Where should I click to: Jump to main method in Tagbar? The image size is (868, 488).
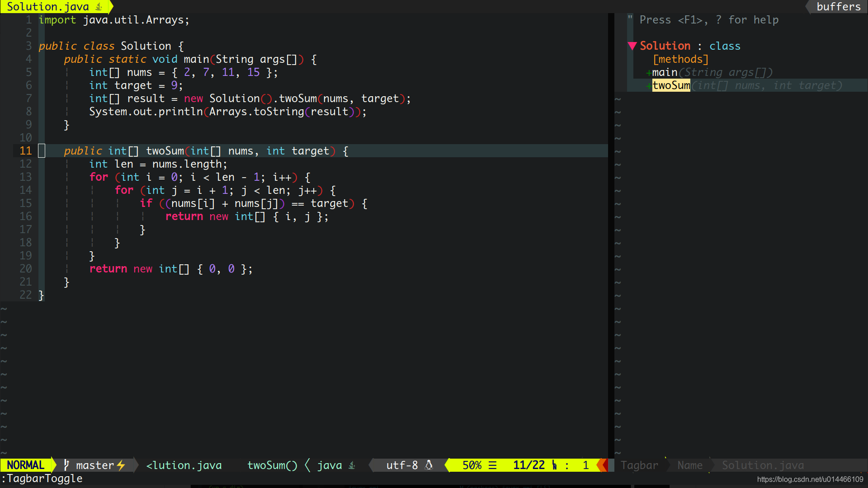click(x=665, y=72)
